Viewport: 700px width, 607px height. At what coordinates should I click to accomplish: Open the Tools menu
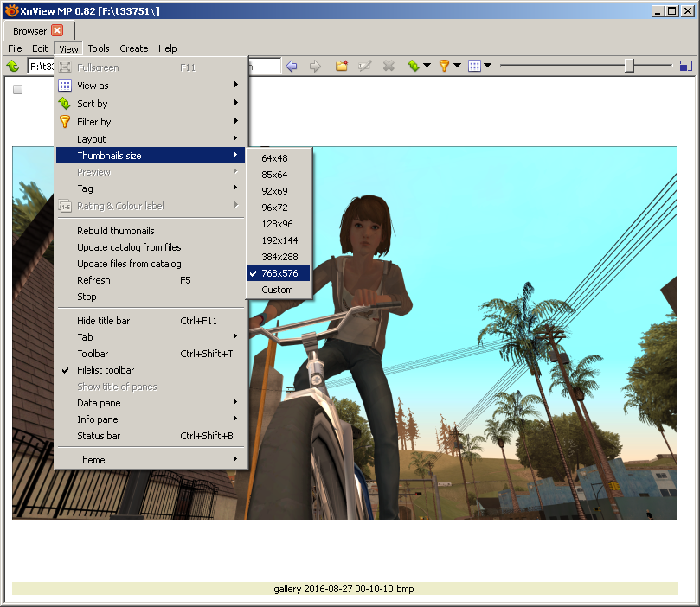99,48
